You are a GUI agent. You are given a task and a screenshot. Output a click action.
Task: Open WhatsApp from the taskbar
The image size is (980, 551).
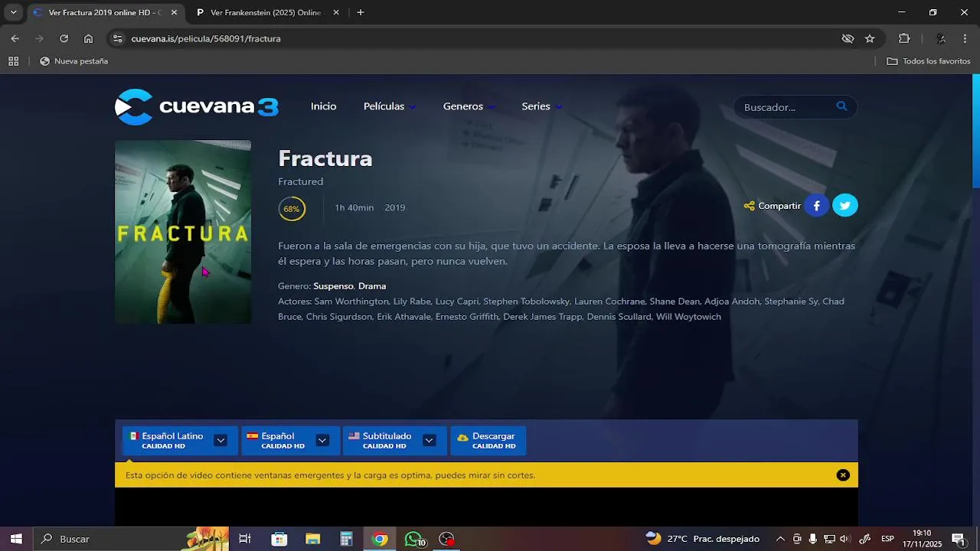tap(414, 539)
